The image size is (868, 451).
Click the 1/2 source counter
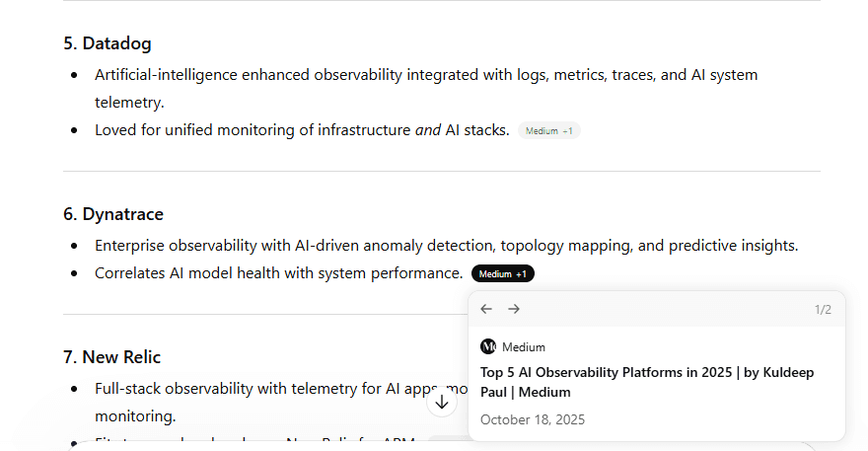point(823,310)
